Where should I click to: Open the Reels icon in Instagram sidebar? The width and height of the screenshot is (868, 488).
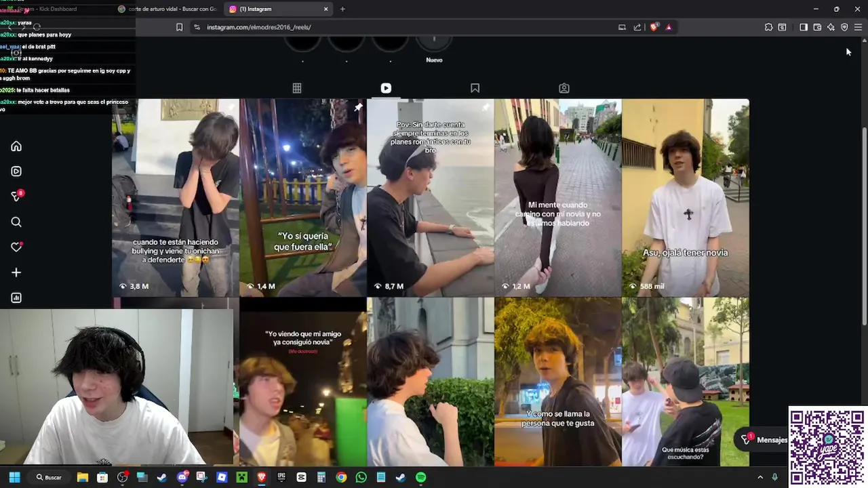coord(16,171)
